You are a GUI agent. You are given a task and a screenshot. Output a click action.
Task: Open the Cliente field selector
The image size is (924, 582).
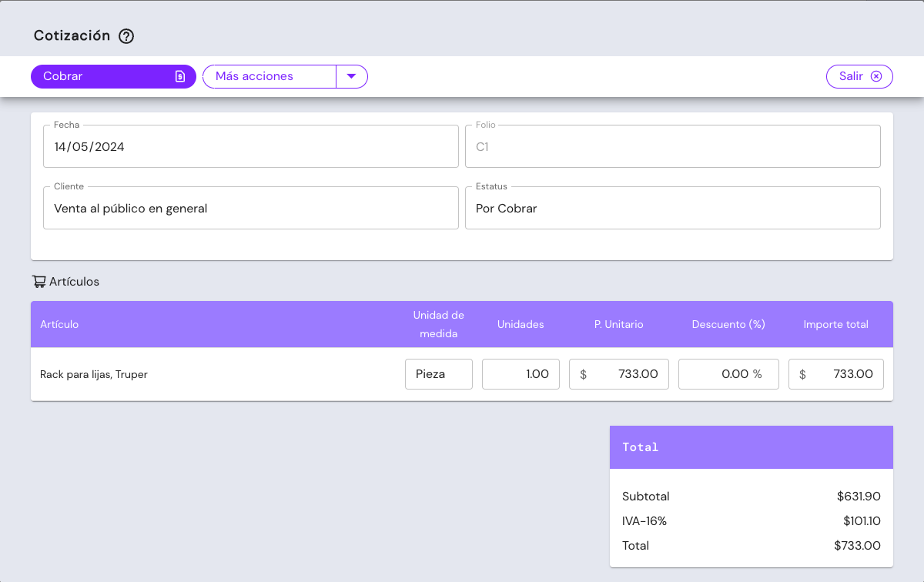(x=250, y=208)
